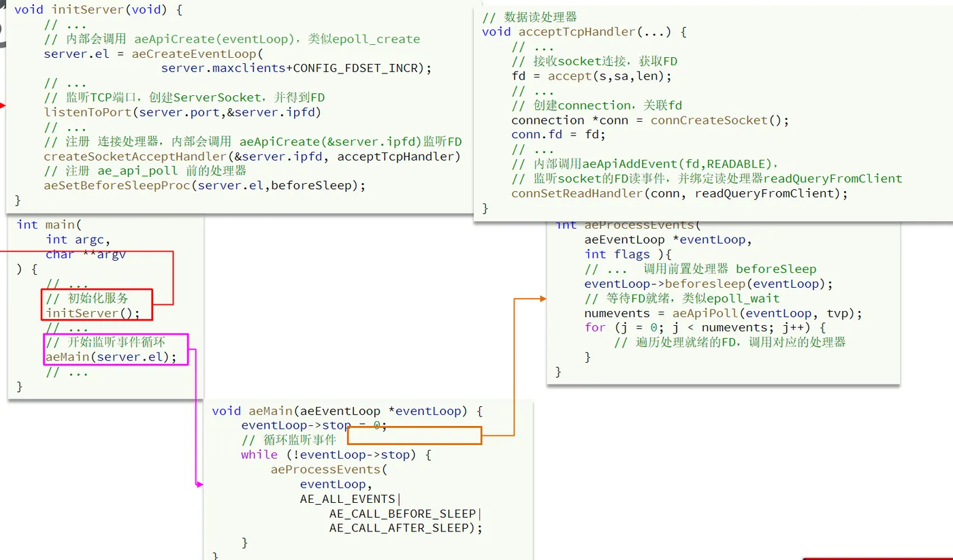Click the while (!eventLoop->stop) line
The image size is (953, 560).
point(336,455)
